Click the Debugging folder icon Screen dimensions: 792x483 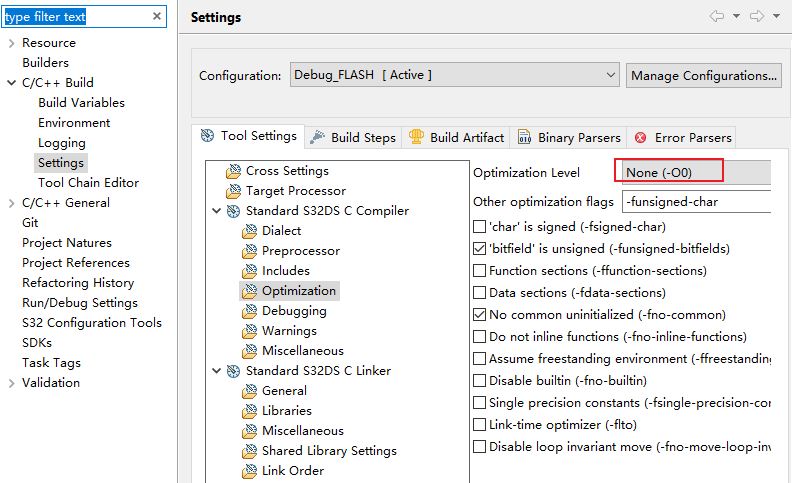[x=250, y=311]
